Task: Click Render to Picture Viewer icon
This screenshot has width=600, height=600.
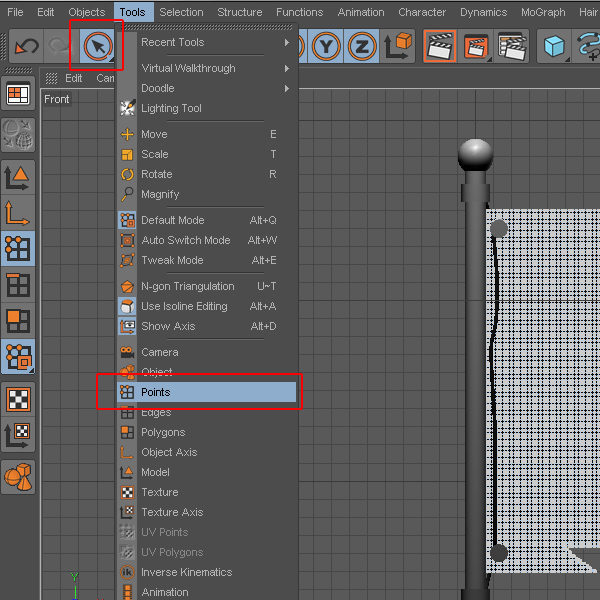Action: click(x=476, y=46)
